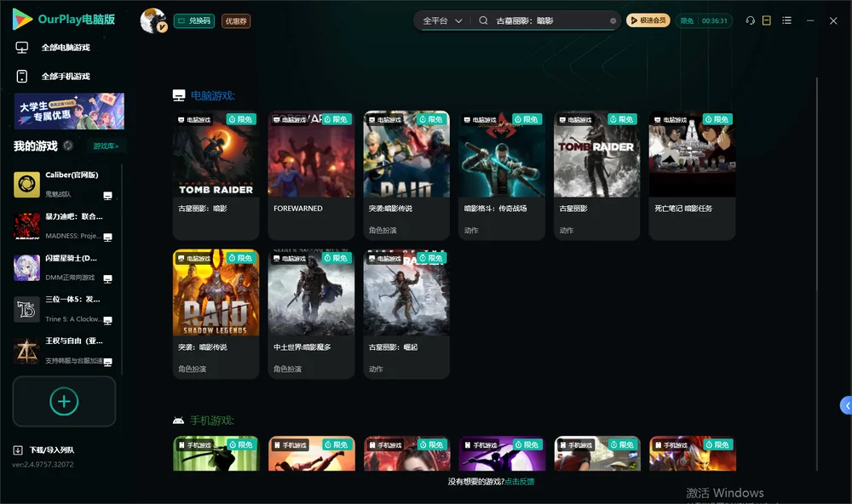Clear the search box text
Viewport: 852px width, 504px height.
[613, 20]
